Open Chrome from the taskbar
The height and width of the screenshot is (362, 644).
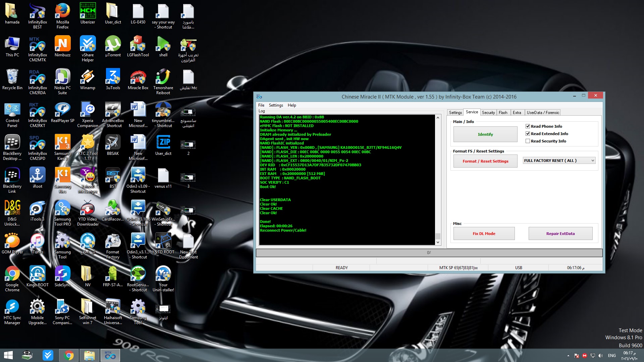69,355
